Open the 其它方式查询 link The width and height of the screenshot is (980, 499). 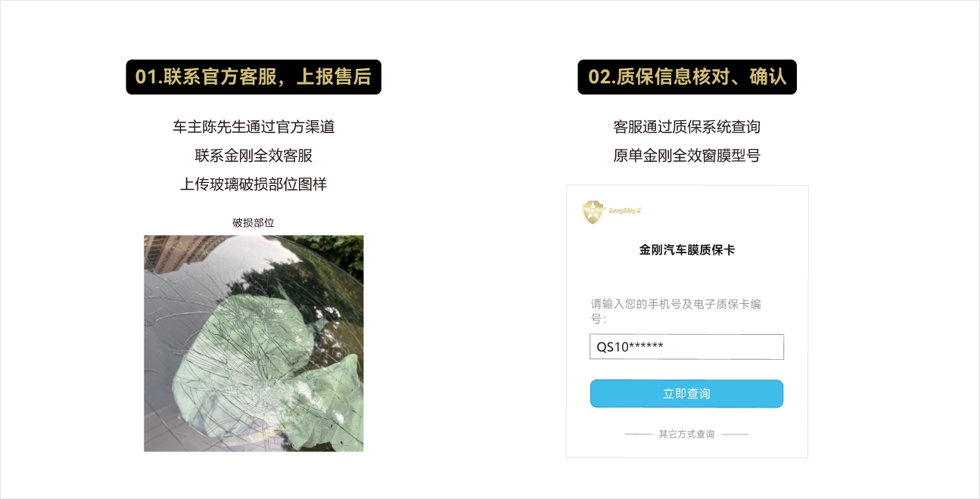(686, 434)
